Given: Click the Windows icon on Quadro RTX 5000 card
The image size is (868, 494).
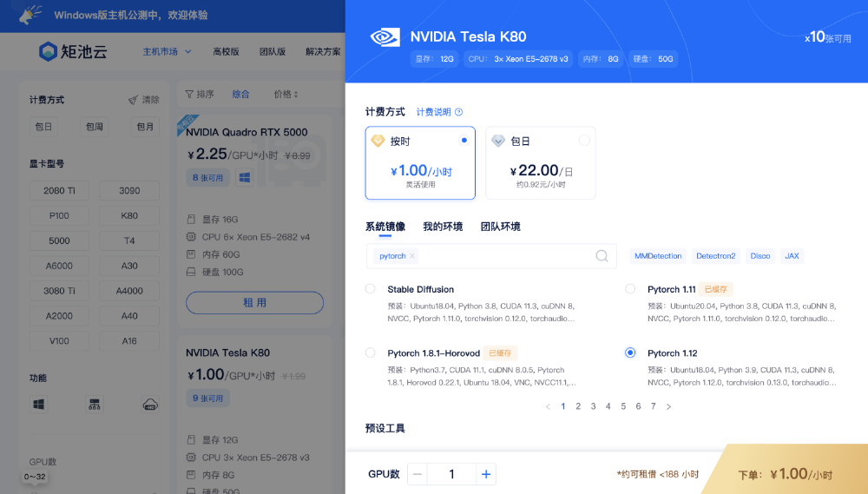Looking at the screenshot, I should (245, 177).
